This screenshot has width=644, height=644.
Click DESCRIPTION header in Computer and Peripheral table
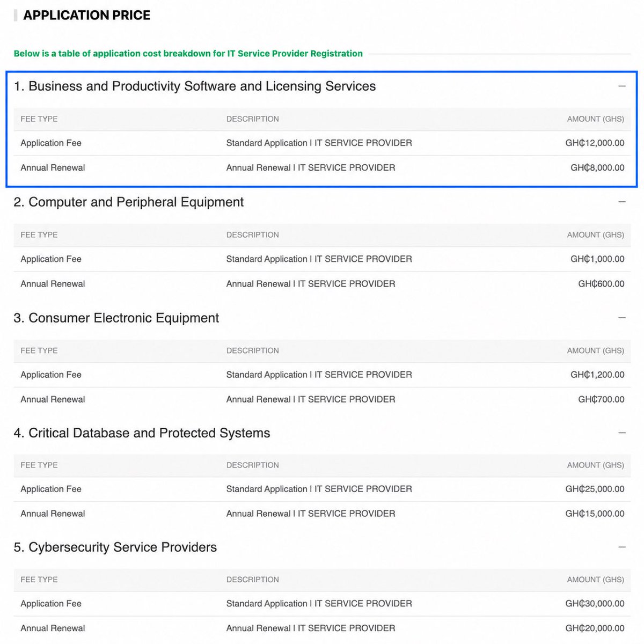point(253,235)
